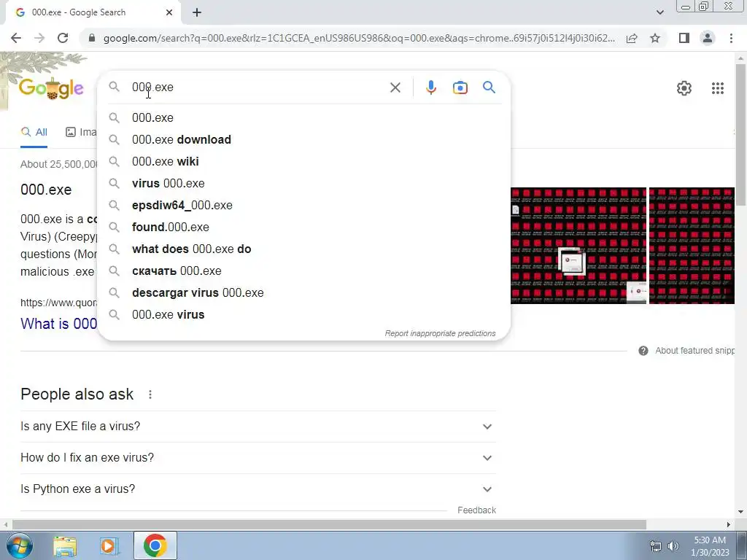This screenshot has width=747, height=560.
Task: Clear the search box text
Action: point(395,87)
